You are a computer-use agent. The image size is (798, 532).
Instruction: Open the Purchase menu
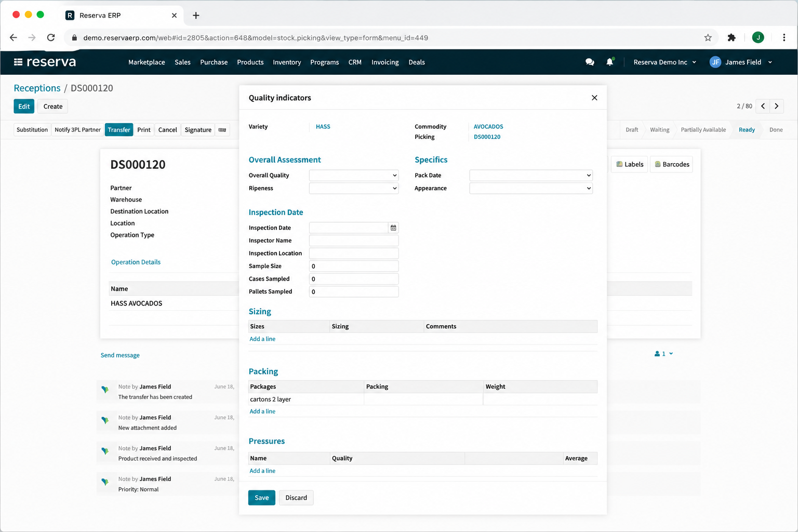pyautogui.click(x=214, y=62)
